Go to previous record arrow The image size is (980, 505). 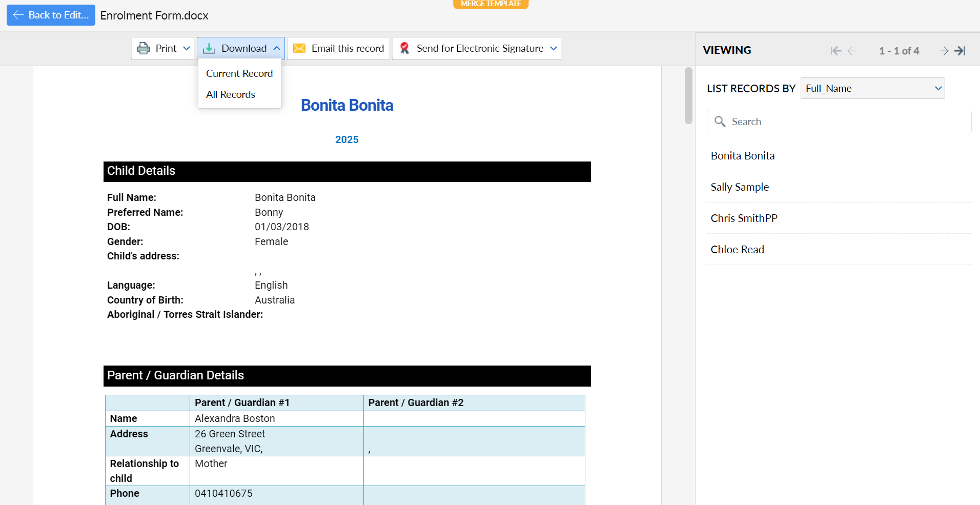(851, 50)
